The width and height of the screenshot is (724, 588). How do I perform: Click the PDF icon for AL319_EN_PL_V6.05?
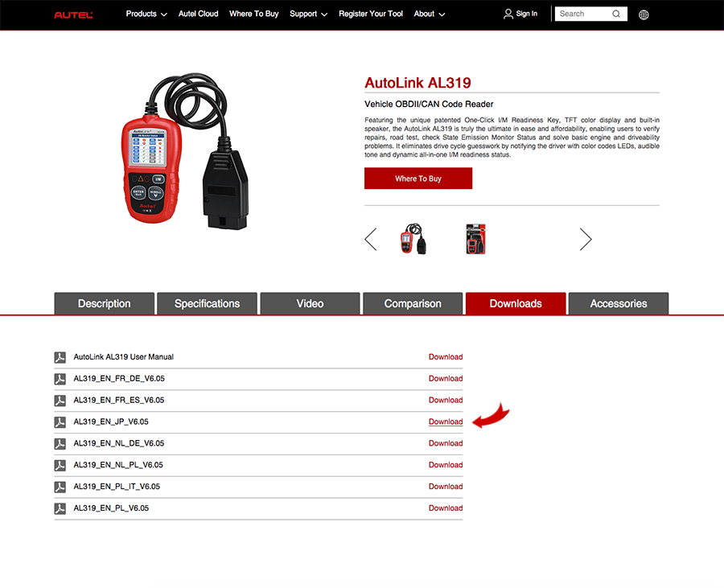tap(60, 508)
